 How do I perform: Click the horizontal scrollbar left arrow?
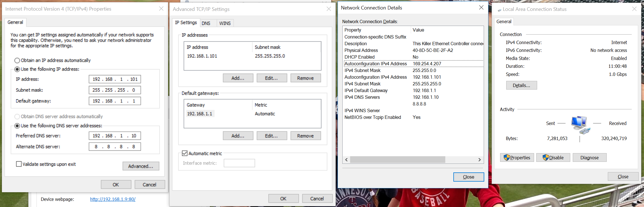(346, 160)
